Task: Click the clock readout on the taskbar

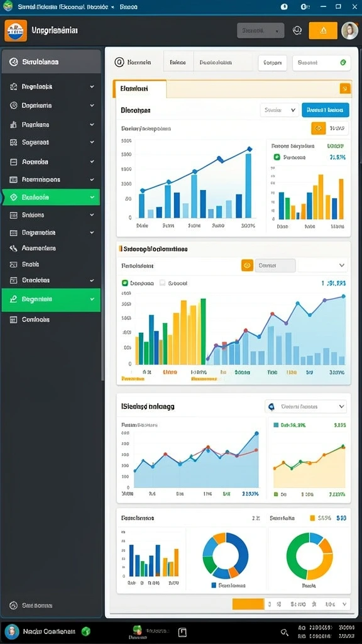Action: click(326, 633)
